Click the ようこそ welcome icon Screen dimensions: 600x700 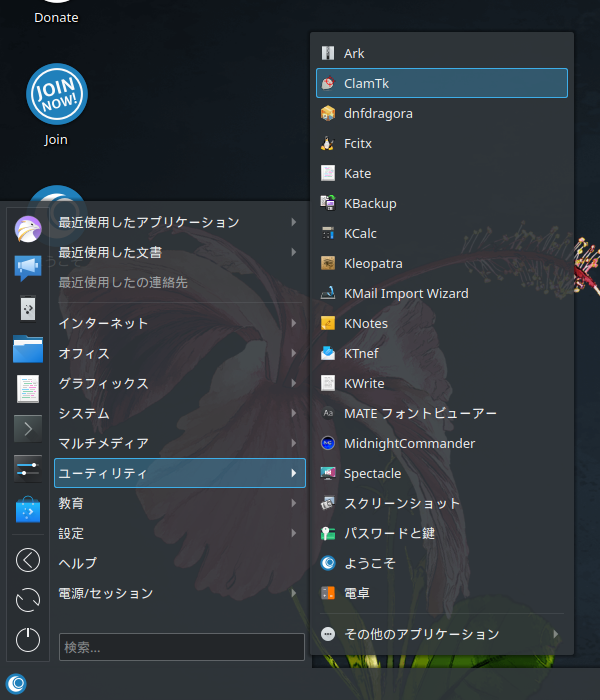point(328,563)
